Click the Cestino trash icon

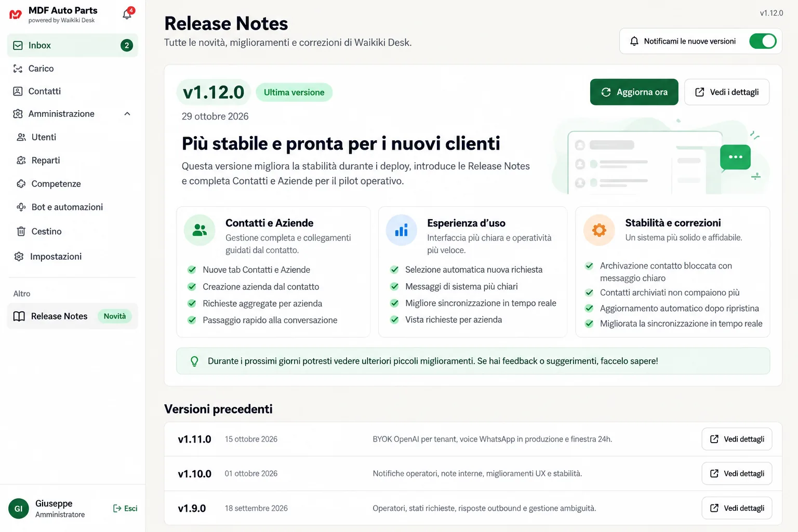tap(21, 231)
